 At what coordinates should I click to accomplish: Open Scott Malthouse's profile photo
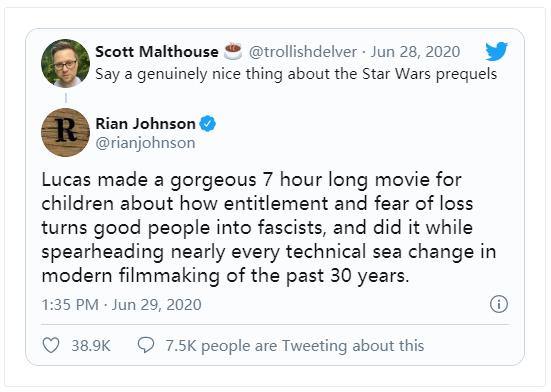pyautogui.click(x=65, y=63)
